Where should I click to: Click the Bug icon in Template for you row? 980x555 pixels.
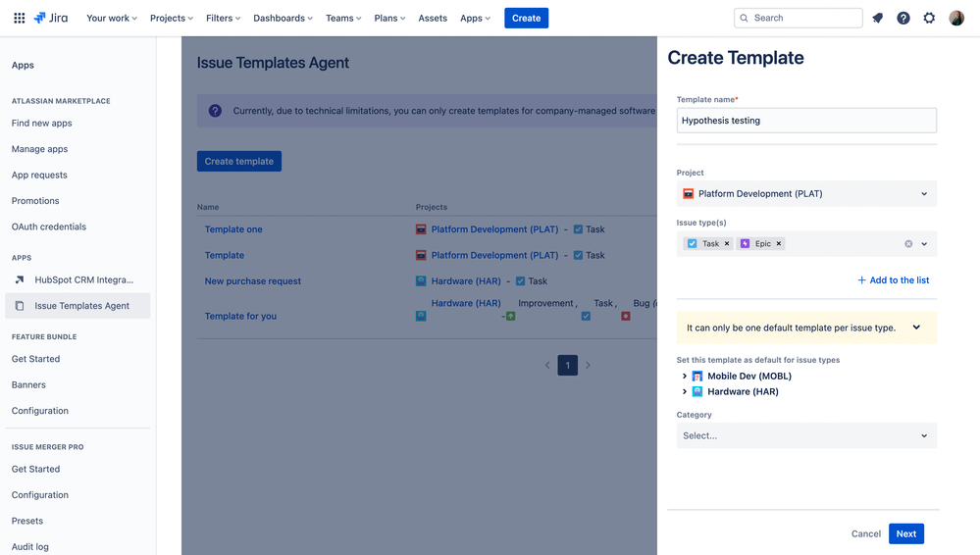(x=626, y=317)
